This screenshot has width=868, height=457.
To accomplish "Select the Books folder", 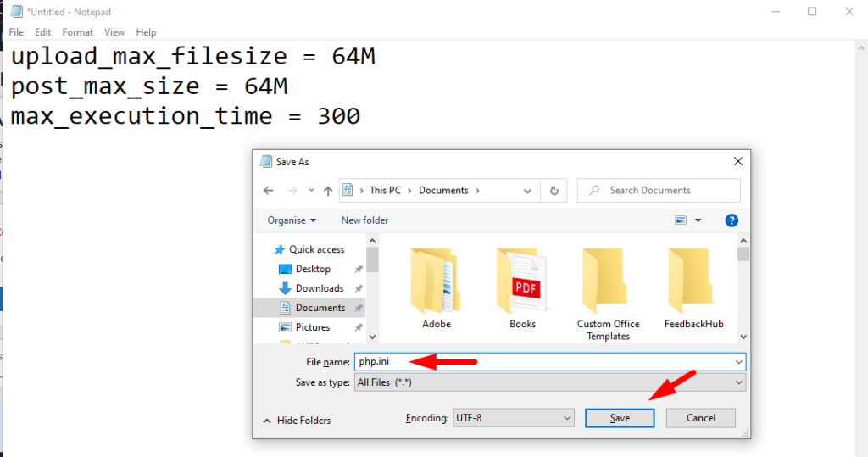I will tap(522, 288).
